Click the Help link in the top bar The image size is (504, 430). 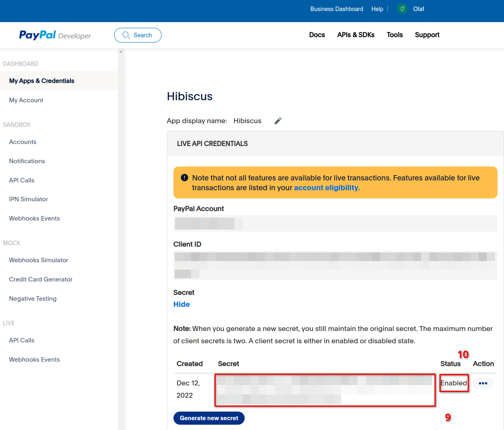[377, 9]
